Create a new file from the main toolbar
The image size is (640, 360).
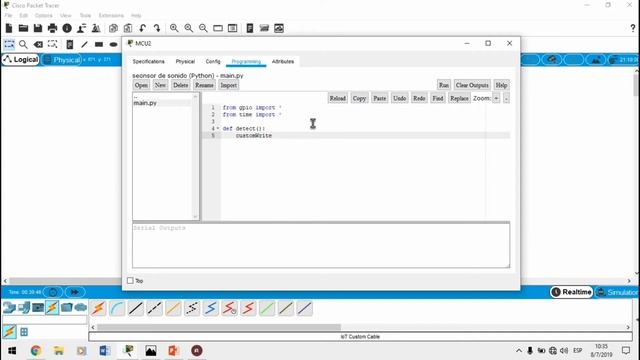[9, 28]
